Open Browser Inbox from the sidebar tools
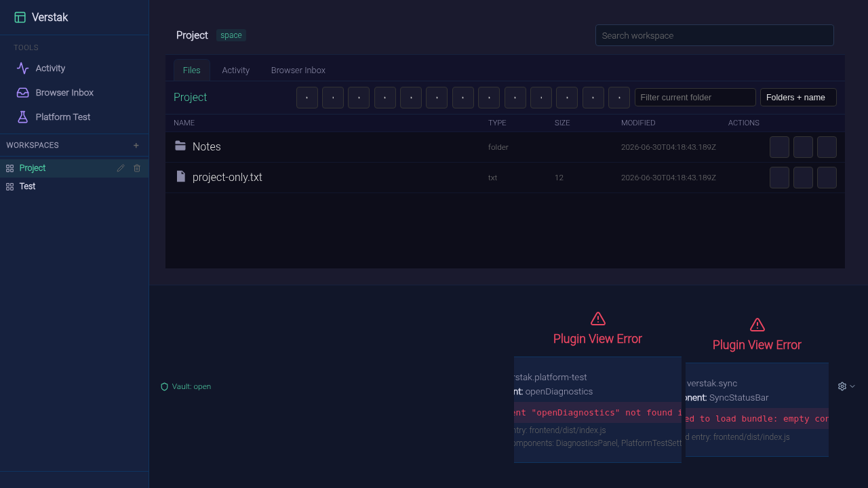The width and height of the screenshot is (868, 488). pyautogui.click(x=74, y=93)
